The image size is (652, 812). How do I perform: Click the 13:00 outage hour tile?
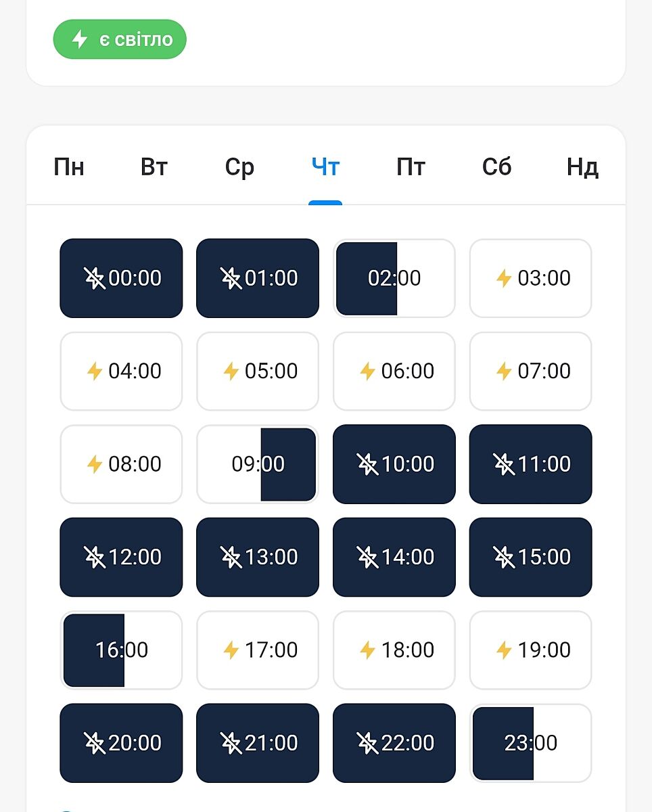(258, 557)
